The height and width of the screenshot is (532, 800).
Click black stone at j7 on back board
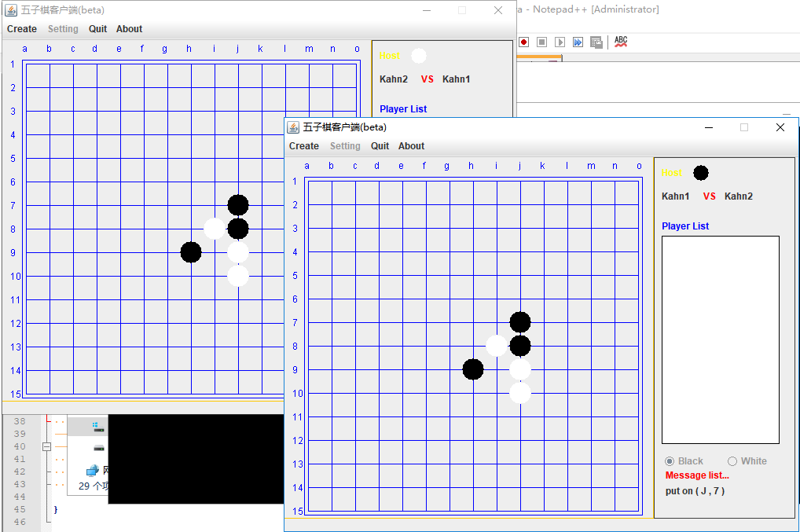coord(238,205)
